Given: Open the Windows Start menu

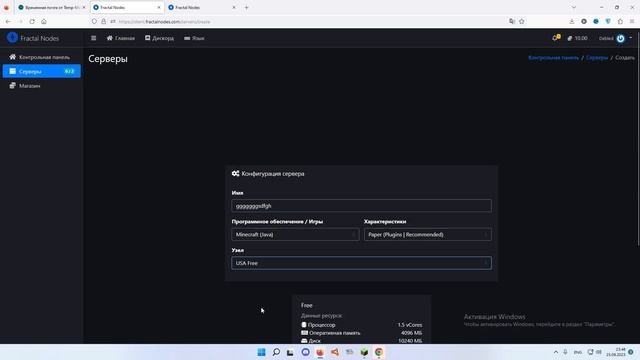Looking at the screenshot, I should click(261, 352).
